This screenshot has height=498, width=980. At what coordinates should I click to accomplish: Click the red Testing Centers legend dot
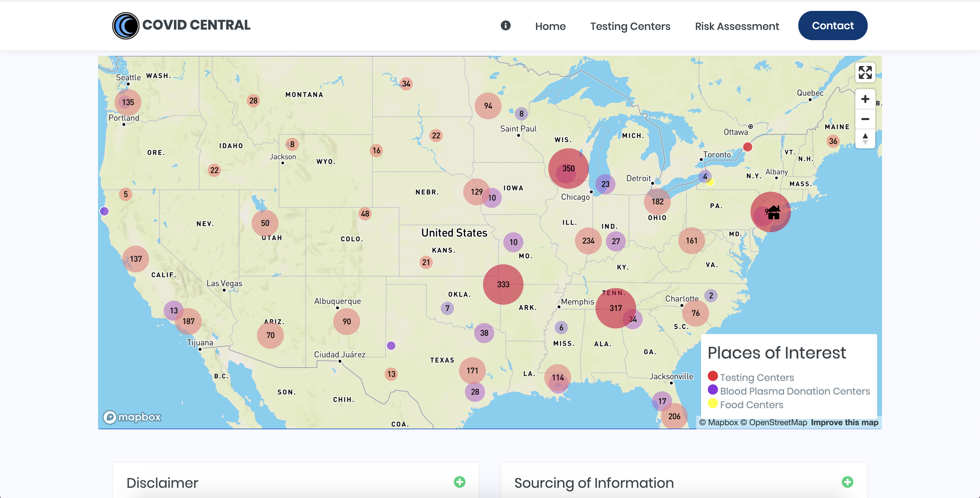[x=713, y=376]
